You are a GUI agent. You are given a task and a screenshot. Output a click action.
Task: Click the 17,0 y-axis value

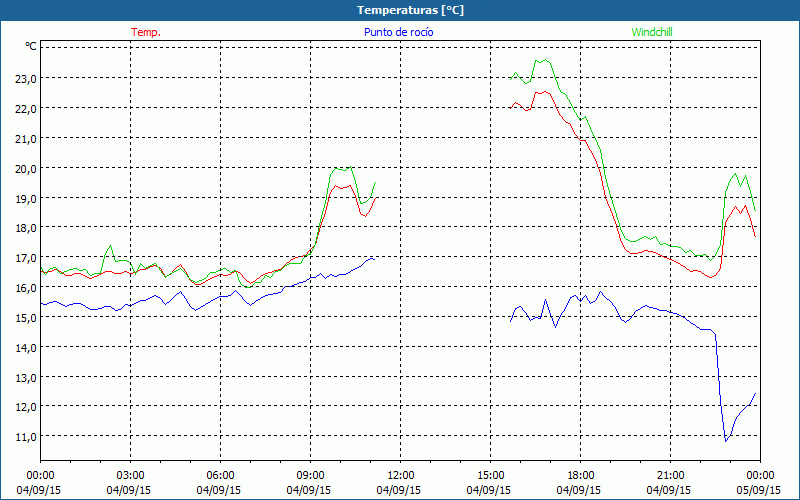point(28,258)
